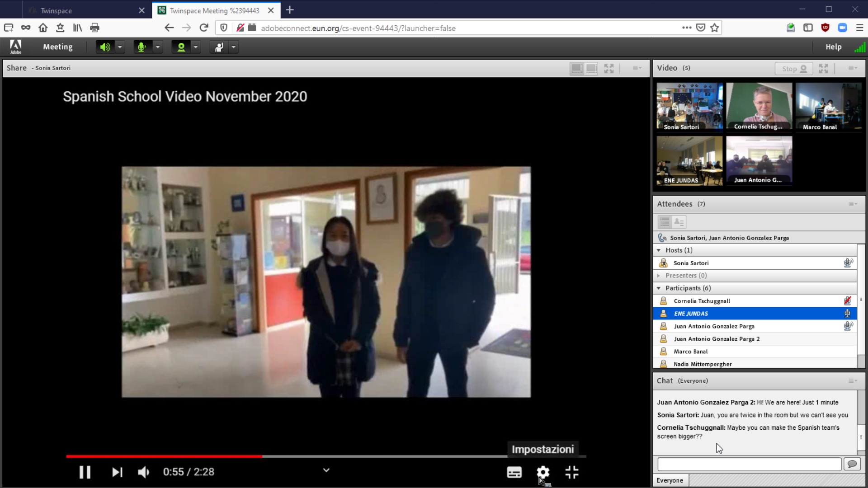Toggle subtitles on the video player
The width and height of the screenshot is (868, 488).
(x=514, y=472)
